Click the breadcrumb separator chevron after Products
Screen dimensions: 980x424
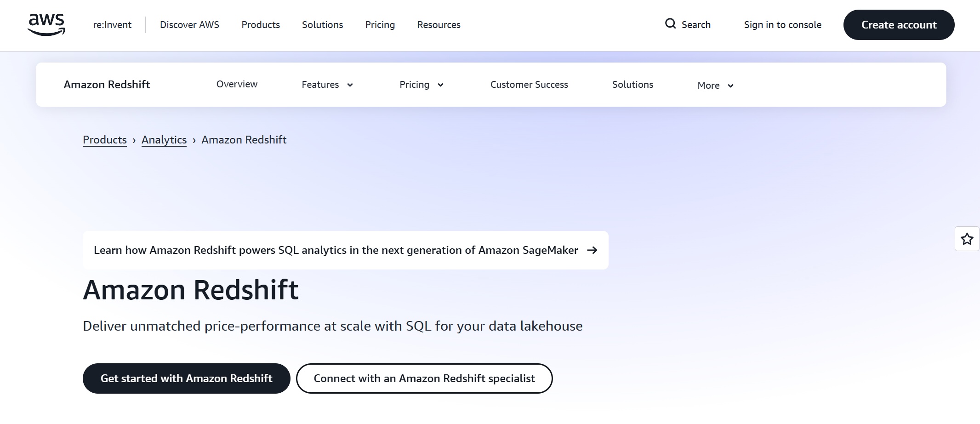[134, 140]
